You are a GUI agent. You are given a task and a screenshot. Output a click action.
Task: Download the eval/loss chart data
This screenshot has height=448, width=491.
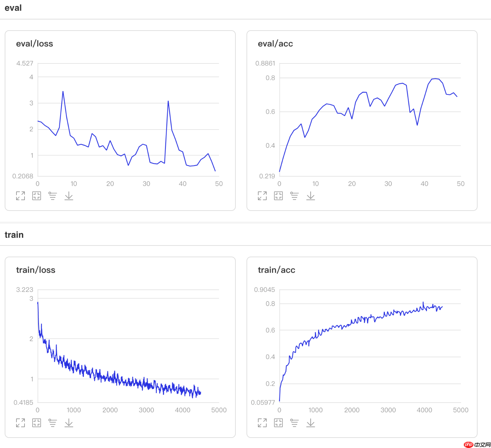(69, 196)
